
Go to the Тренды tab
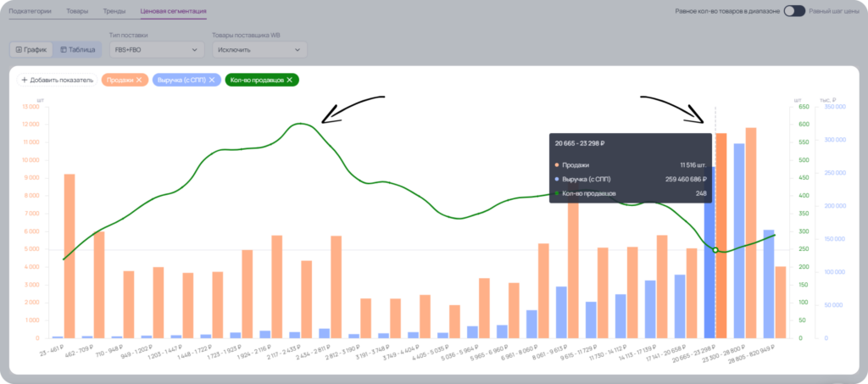(114, 11)
